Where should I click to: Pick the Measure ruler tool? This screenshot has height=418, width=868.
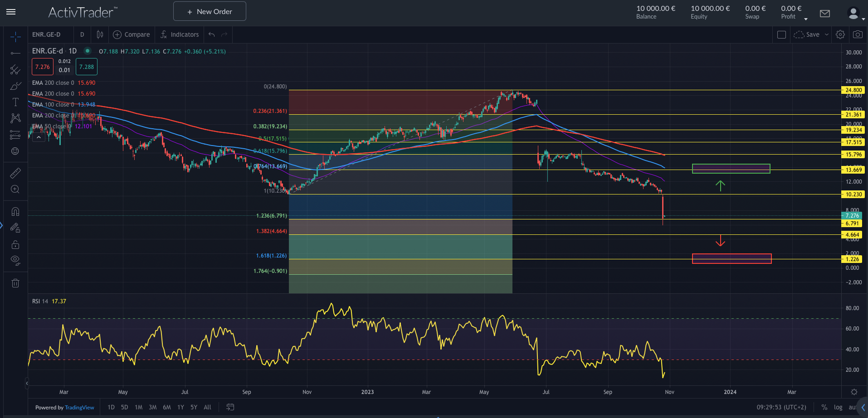[x=15, y=173]
